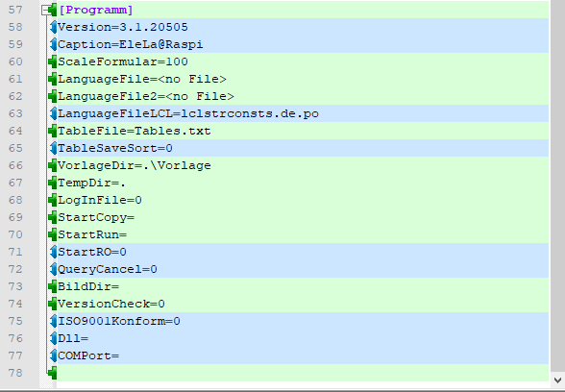The image size is (565, 392).
Task: Click green marker beside LogInFile line
Action: click(x=53, y=200)
